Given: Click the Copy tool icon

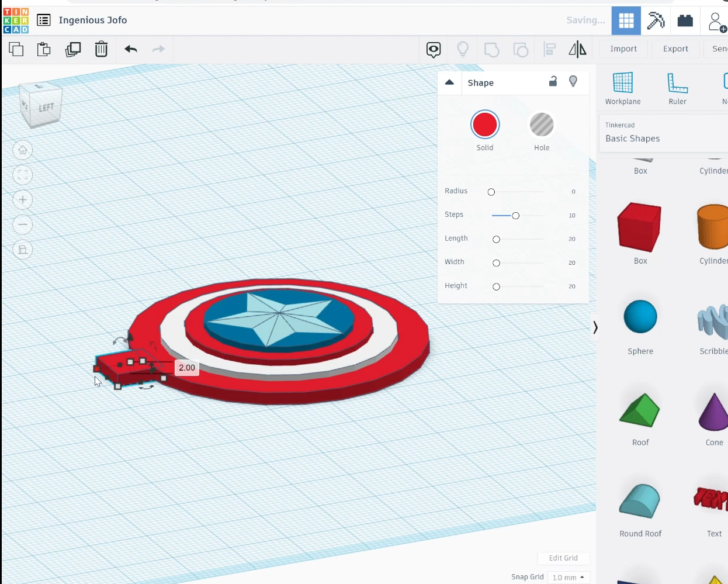Looking at the screenshot, I should click(16, 49).
